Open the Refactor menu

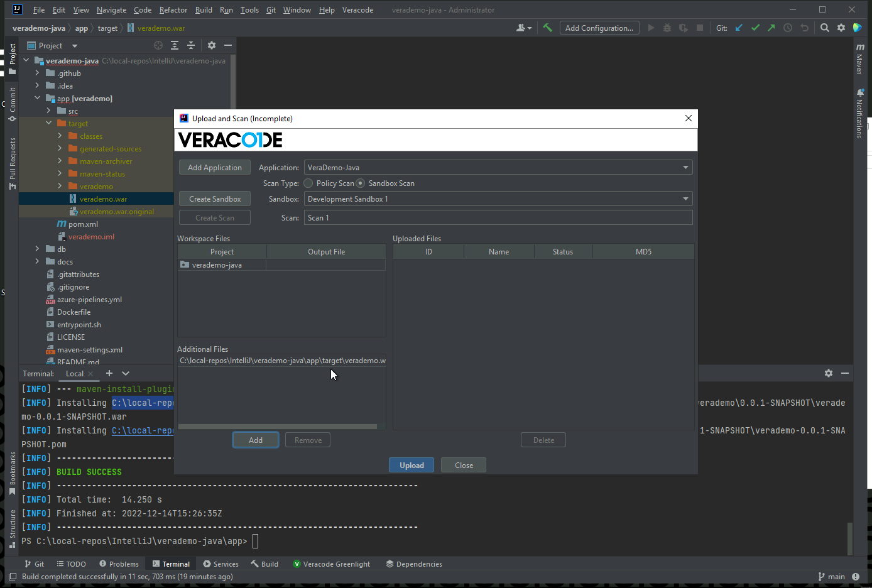point(173,10)
